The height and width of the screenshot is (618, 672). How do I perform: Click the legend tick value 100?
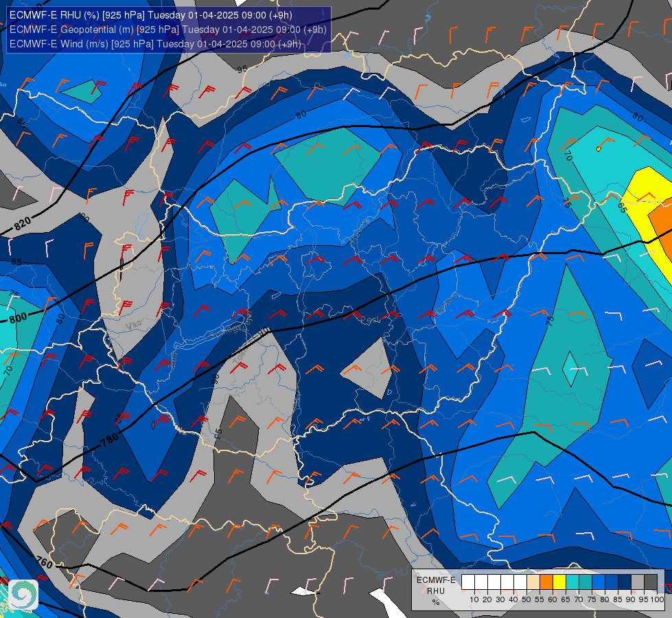point(658,599)
